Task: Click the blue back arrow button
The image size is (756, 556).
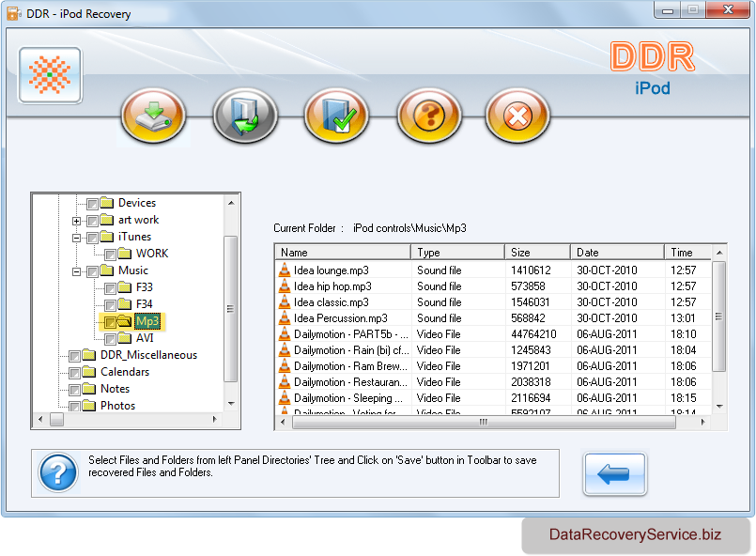Action: (x=614, y=473)
